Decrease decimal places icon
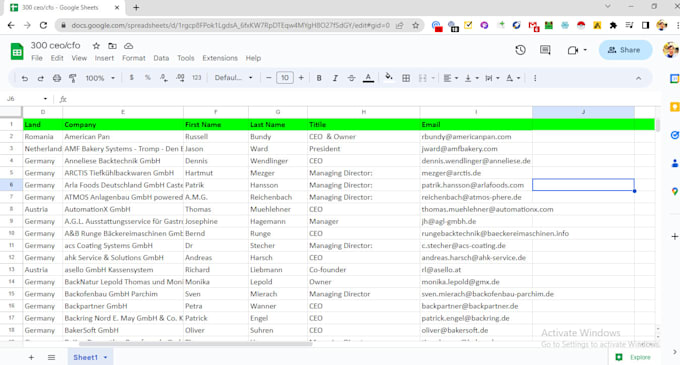The image size is (680, 365). 163,78
